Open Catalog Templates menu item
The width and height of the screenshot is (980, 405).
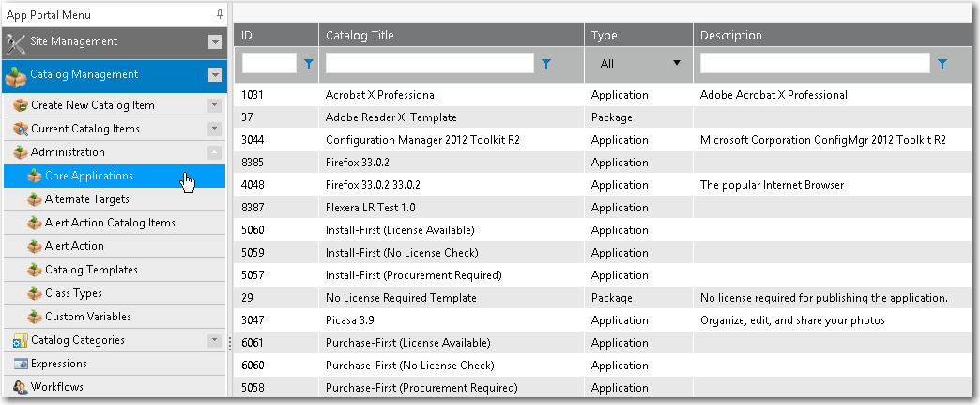click(x=91, y=270)
